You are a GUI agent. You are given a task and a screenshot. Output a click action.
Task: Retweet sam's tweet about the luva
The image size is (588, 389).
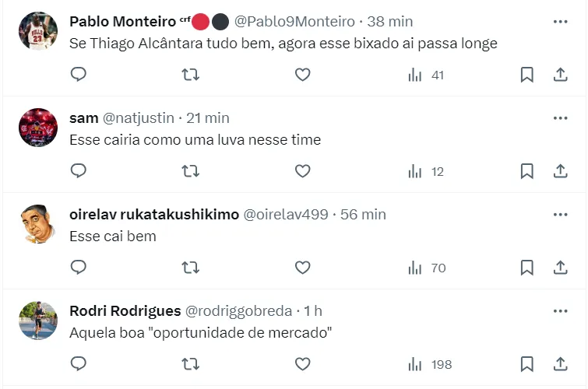click(190, 171)
